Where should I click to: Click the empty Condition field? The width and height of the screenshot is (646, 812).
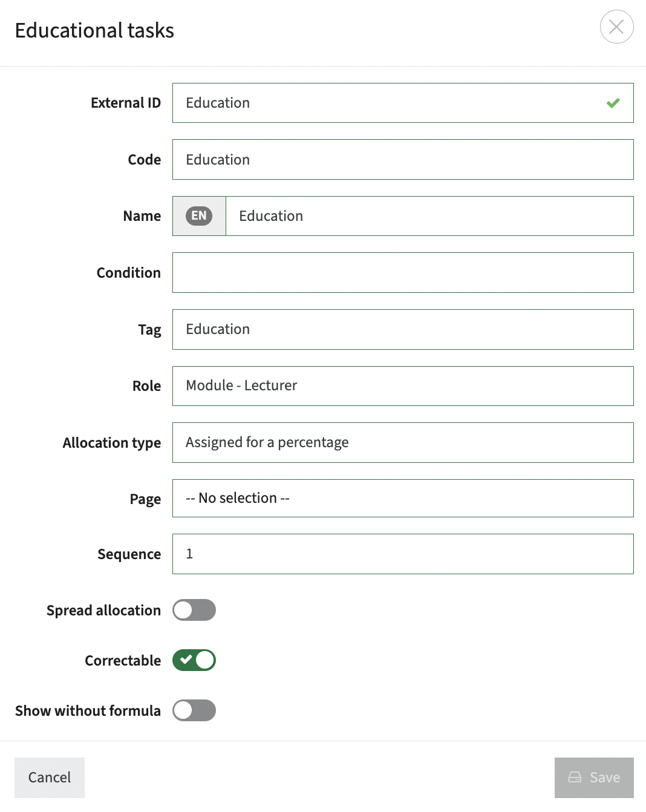click(403, 273)
